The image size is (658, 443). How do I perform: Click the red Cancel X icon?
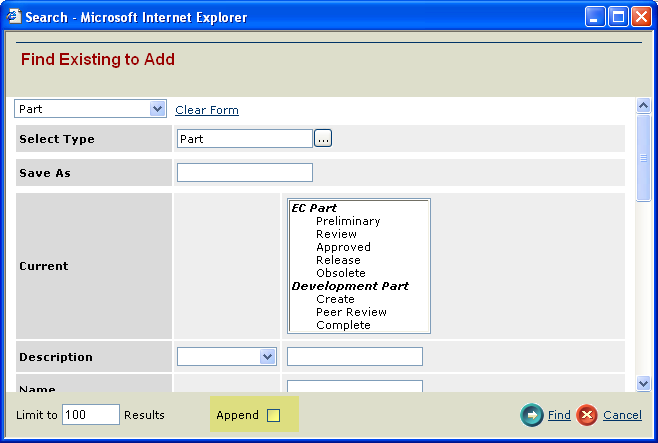click(x=587, y=415)
